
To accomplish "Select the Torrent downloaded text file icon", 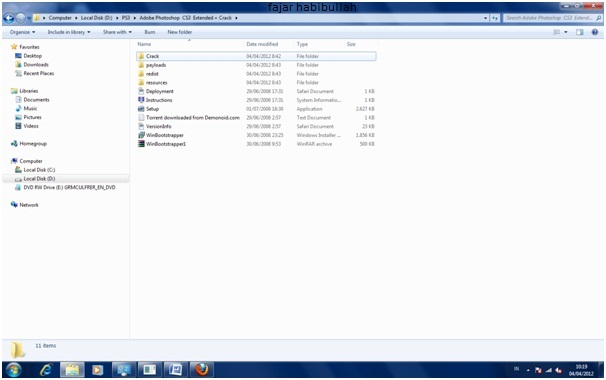I will 141,118.
